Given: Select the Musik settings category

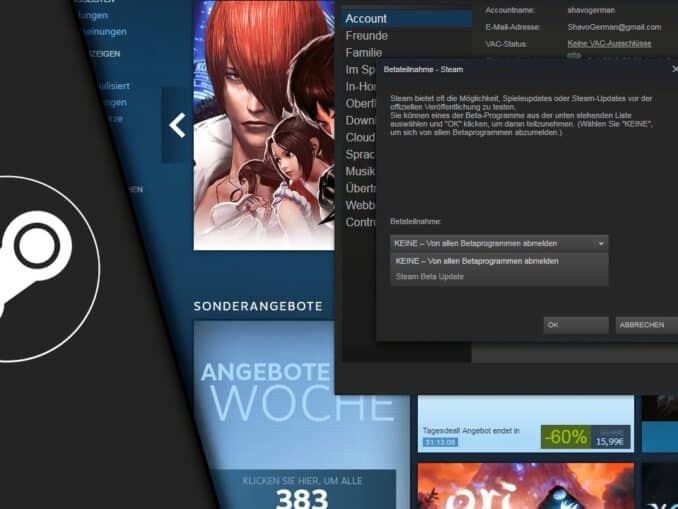Looking at the screenshot, I should (360, 171).
